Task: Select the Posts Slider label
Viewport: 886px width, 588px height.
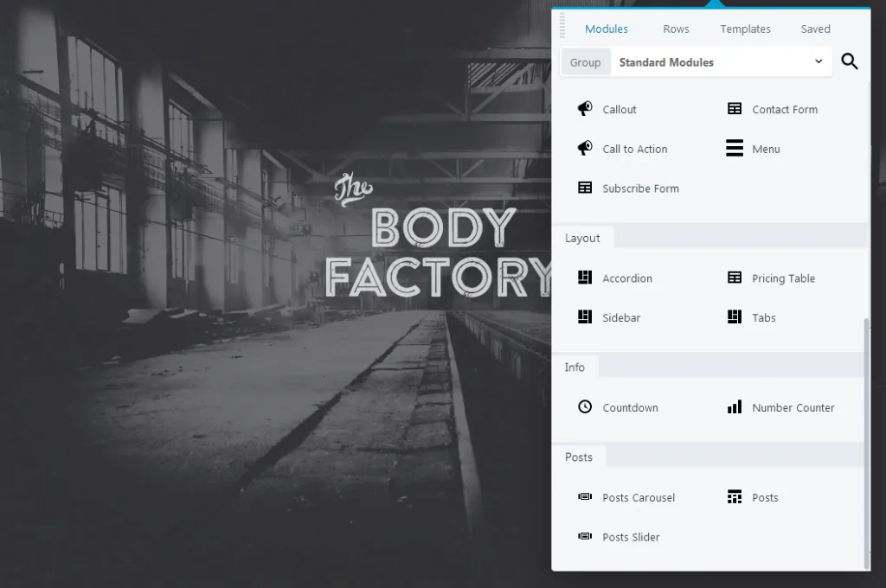Action: coord(631,537)
